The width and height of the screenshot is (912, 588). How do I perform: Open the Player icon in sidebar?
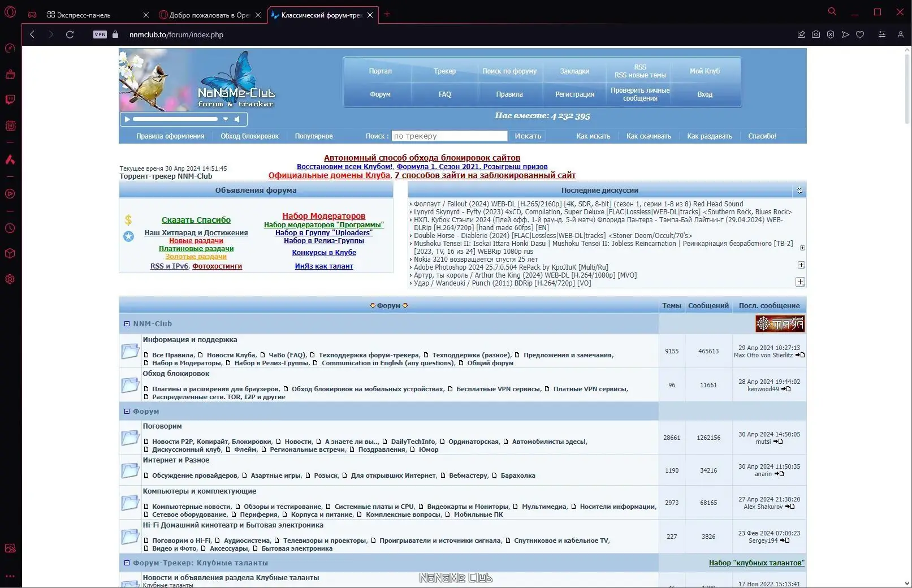click(x=10, y=193)
